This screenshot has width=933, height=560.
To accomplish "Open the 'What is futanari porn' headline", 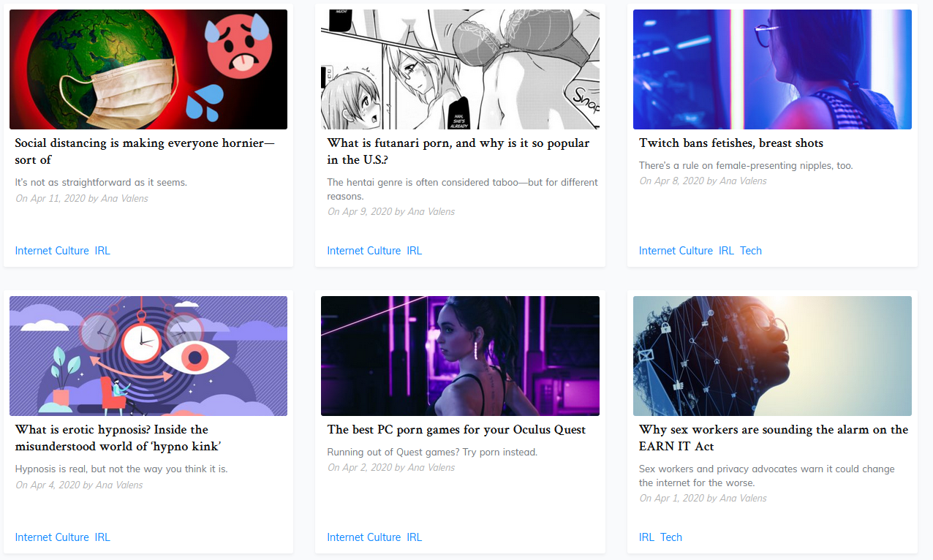I will [x=458, y=151].
